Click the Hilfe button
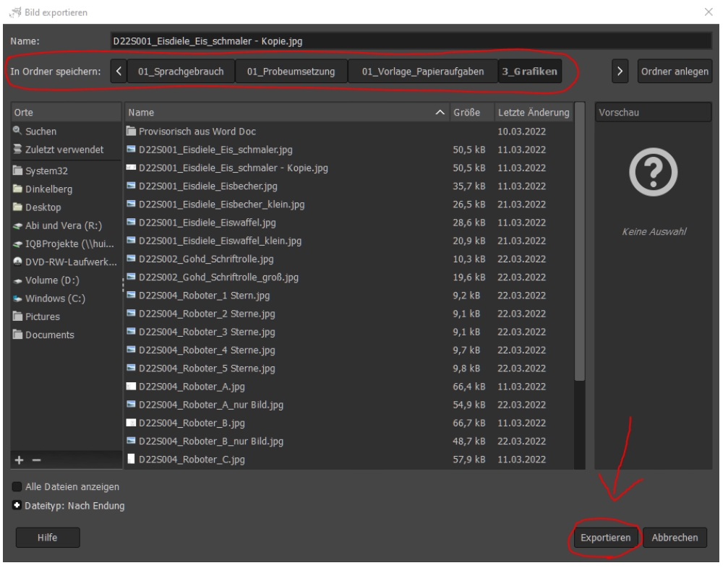Screen dimensions: 728x568 (x=48, y=538)
